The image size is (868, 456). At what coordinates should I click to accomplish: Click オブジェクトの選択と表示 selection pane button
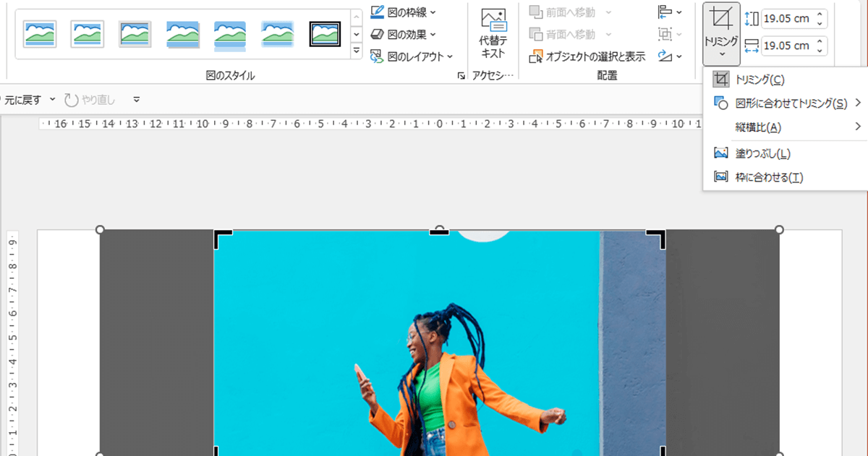(587, 56)
